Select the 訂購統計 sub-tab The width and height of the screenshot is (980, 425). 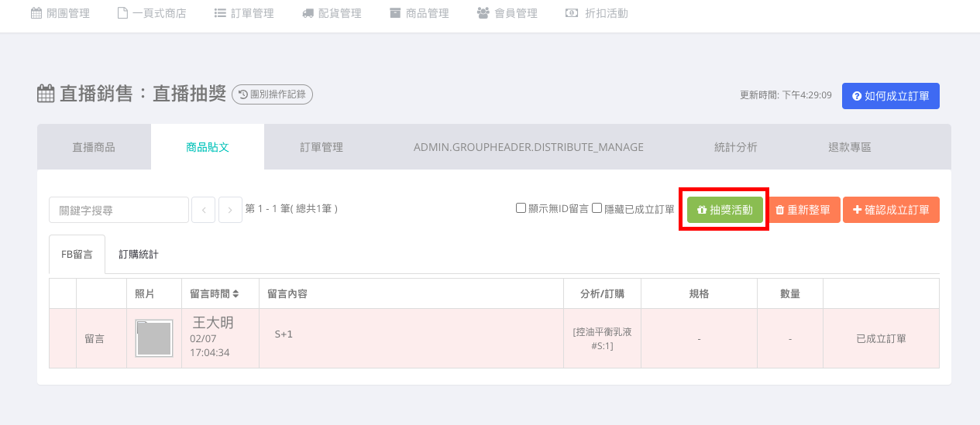(139, 254)
